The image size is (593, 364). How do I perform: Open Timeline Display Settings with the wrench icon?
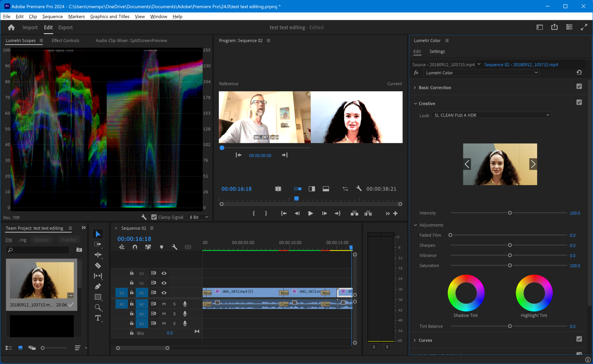tap(175, 247)
